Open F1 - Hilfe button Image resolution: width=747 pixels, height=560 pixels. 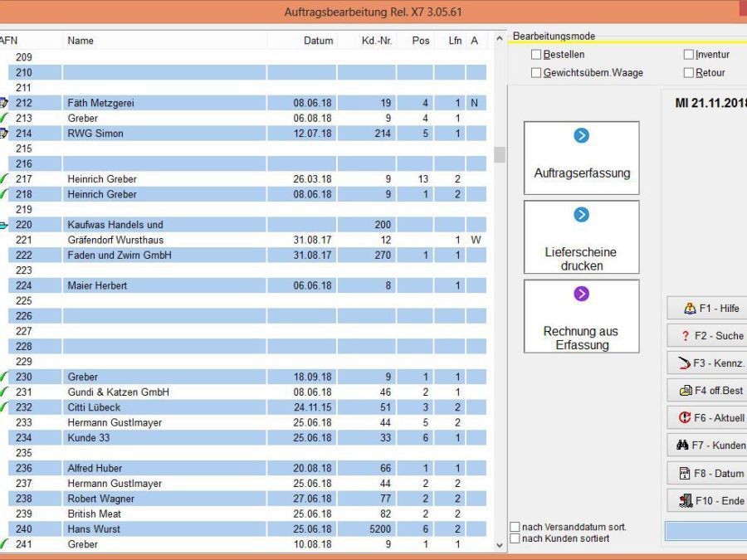[708, 309]
